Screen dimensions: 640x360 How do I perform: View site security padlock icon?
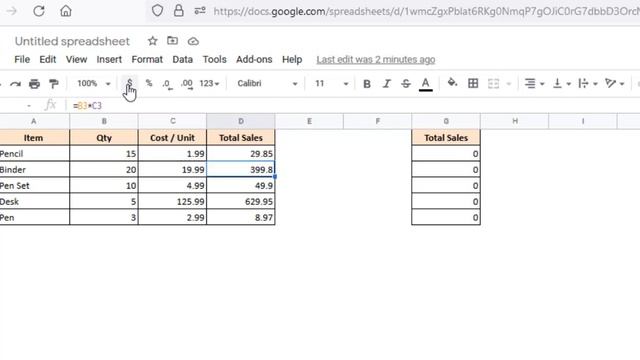tap(178, 11)
